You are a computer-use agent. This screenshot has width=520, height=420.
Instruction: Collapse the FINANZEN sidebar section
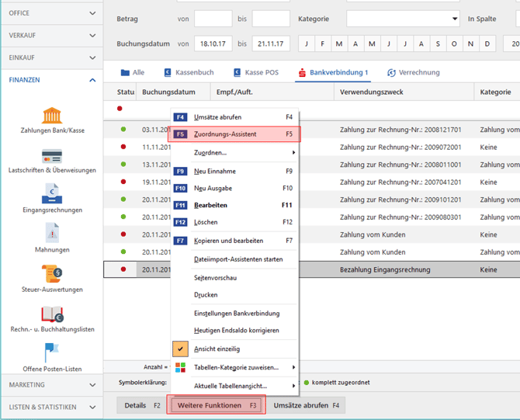92,80
